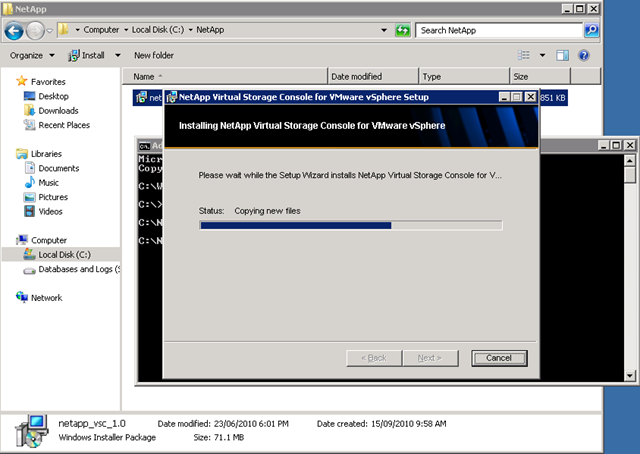Click the Libraries folder icon

[22, 154]
